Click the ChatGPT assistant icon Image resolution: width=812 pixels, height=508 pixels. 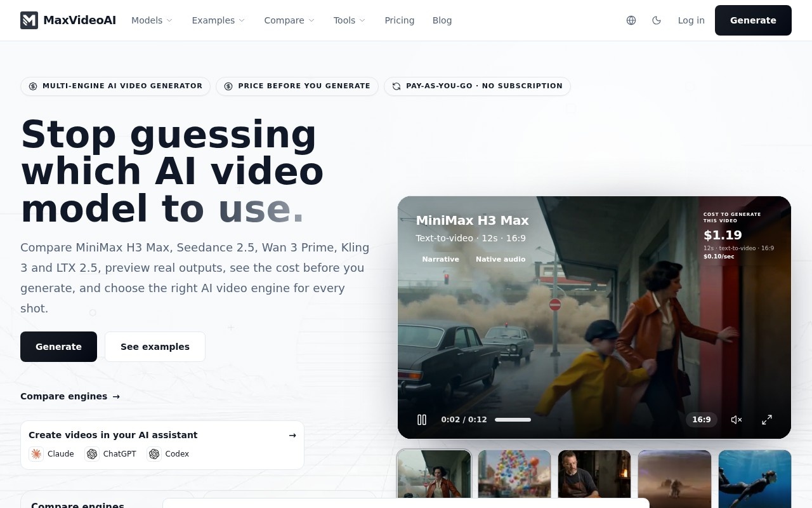coord(92,454)
